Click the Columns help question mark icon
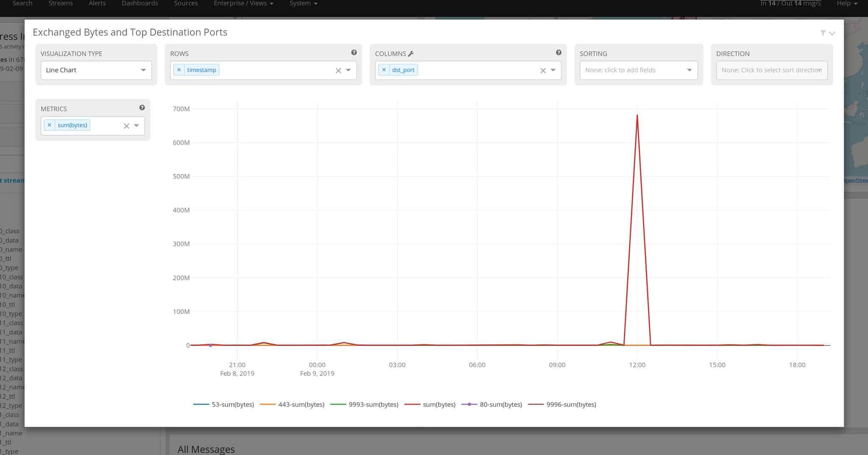This screenshot has height=455, width=868. click(559, 53)
